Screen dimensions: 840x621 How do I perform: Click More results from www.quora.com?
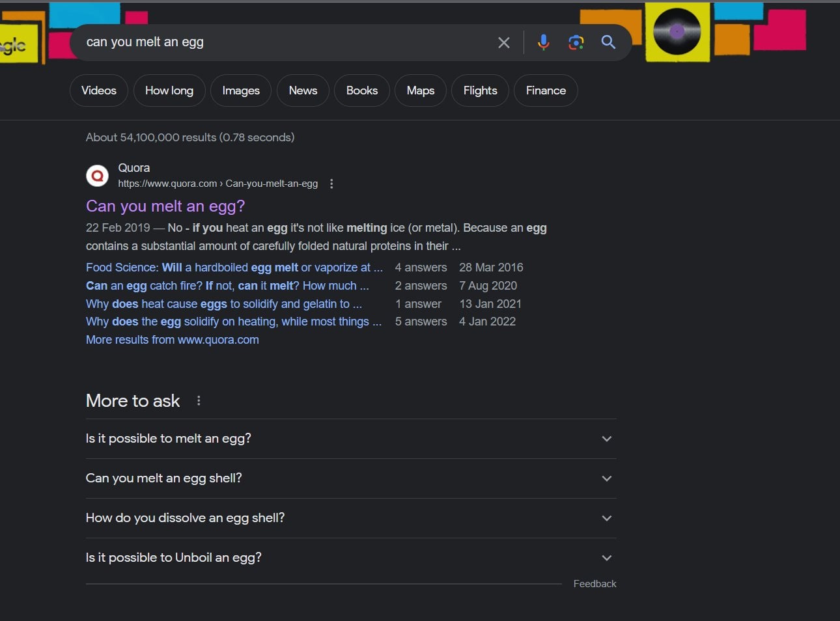point(173,340)
